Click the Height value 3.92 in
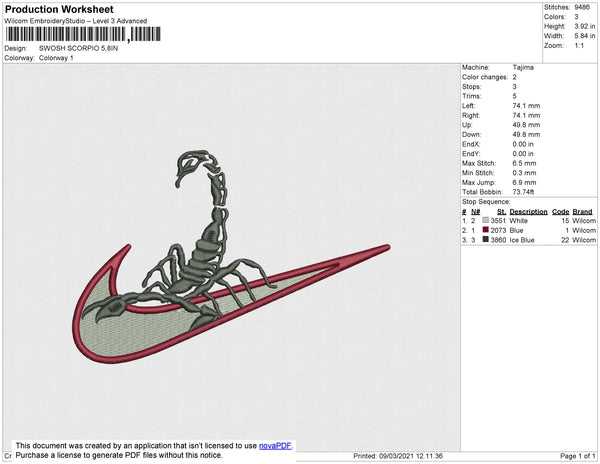 (584, 26)
